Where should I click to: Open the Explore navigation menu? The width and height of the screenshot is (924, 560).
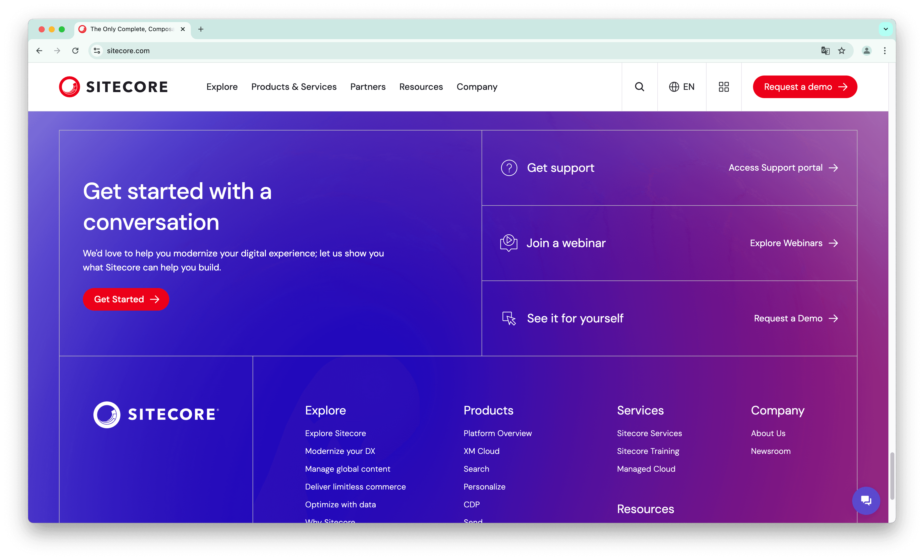pos(222,87)
